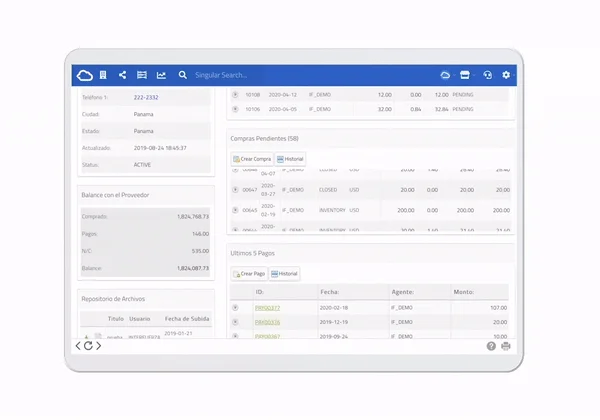Click the print icon at bottom right
This screenshot has height=420, width=600.
pyautogui.click(x=506, y=346)
